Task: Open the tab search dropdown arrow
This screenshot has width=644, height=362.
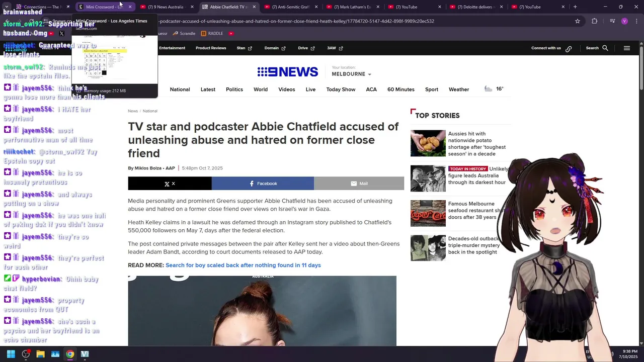Action: pyautogui.click(x=7, y=7)
